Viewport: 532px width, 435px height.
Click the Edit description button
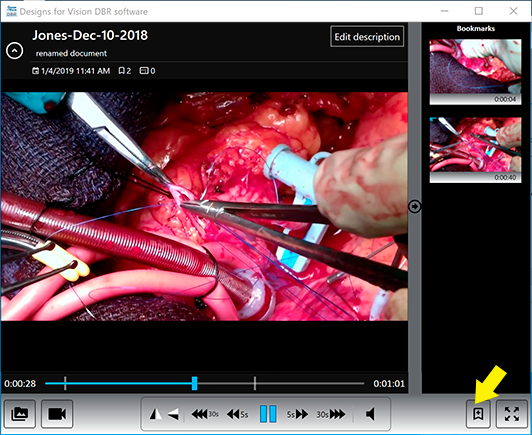tap(367, 37)
